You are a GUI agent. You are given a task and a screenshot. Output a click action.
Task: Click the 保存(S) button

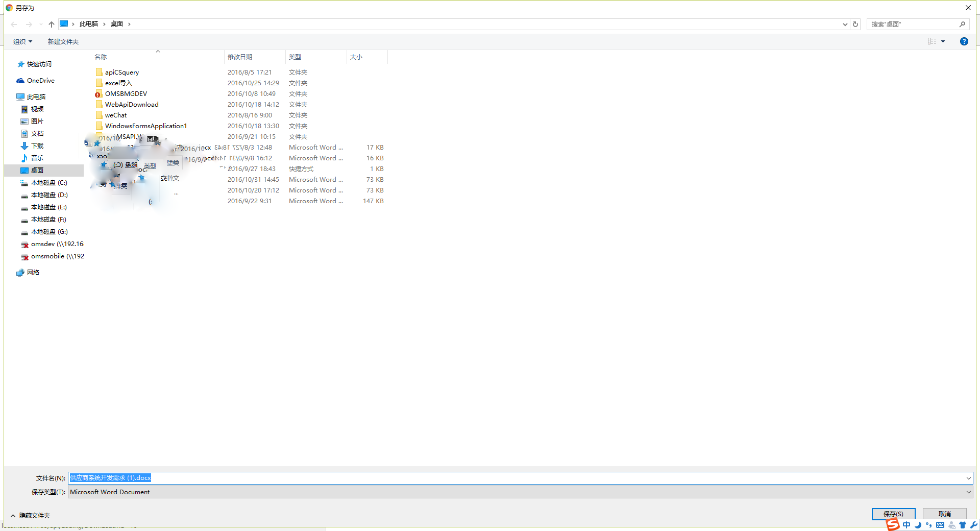[893, 514]
